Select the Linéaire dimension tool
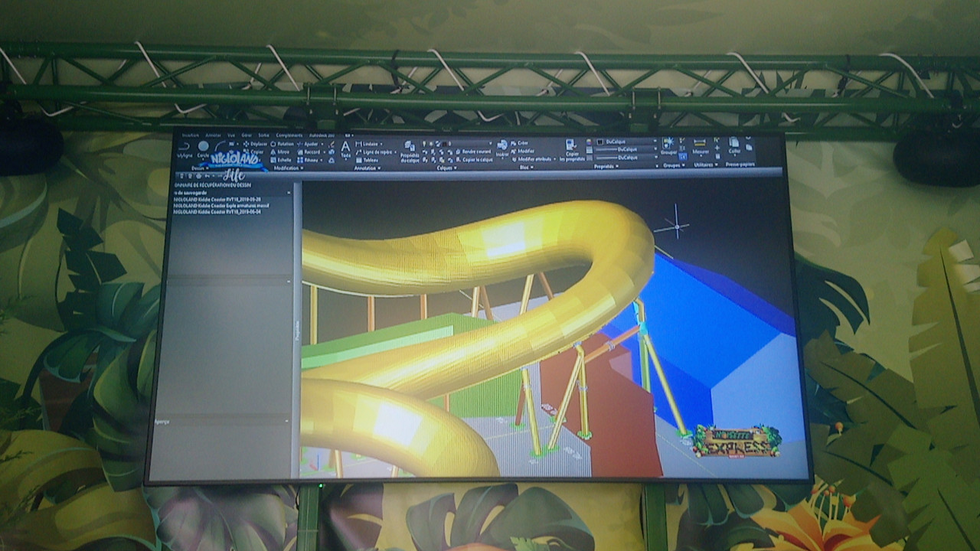Screen dimensions: 980x551 pos(368,144)
